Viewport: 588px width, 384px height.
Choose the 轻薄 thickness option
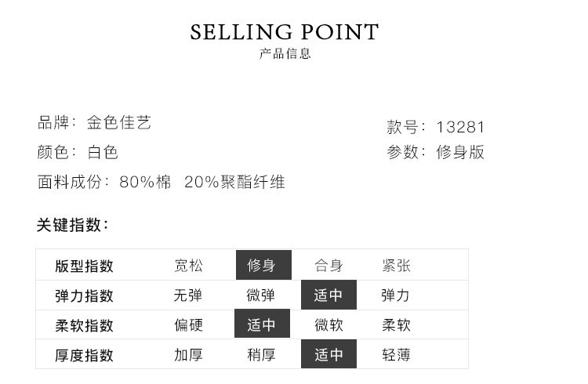click(395, 355)
